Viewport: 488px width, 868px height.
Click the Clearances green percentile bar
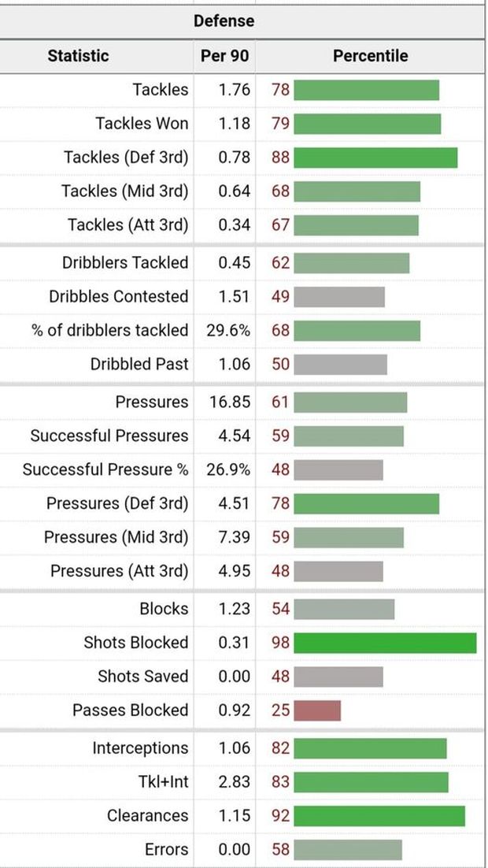tap(379, 816)
